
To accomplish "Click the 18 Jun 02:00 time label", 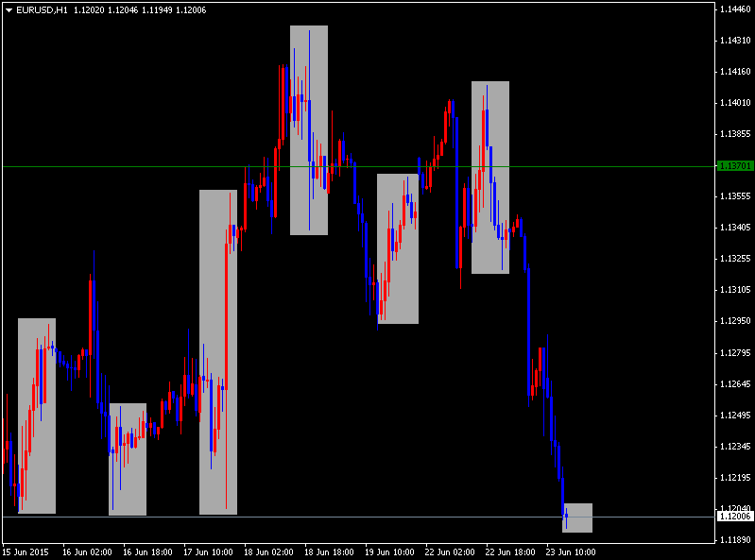I will coord(268,552).
